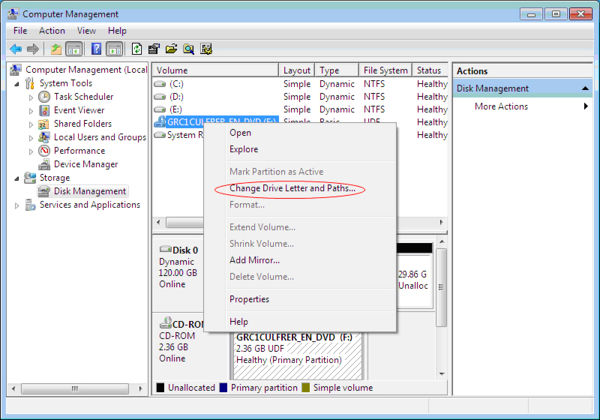This screenshot has height=420, width=600.
Task: Click the Up one level folder icon
Action: pos(56,49)
